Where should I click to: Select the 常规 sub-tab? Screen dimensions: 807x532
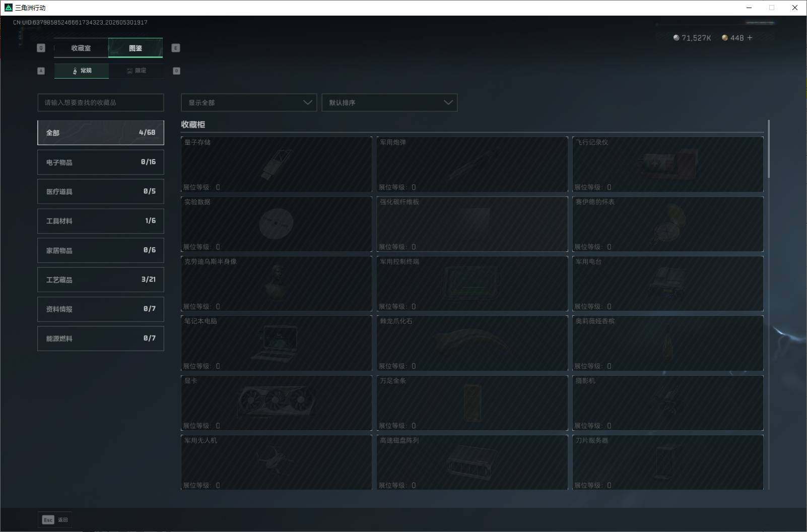click(82, 71)
